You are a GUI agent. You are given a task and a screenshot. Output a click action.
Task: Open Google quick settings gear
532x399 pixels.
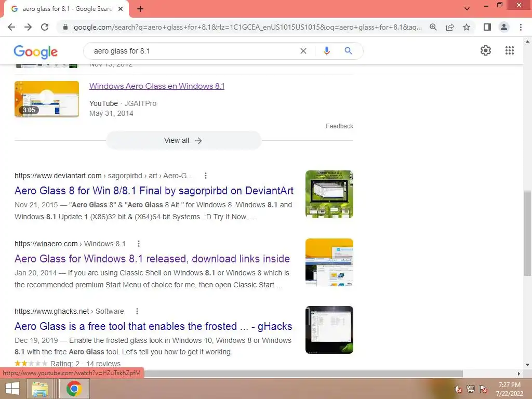pos(486,50)
